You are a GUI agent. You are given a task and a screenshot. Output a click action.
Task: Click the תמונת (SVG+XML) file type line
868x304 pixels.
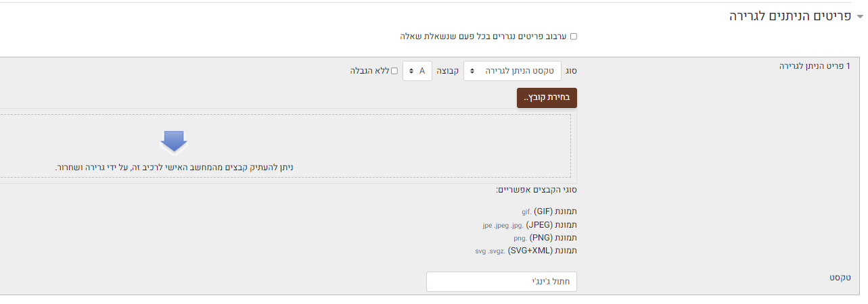pyautogui.click(x=526, y=251)
